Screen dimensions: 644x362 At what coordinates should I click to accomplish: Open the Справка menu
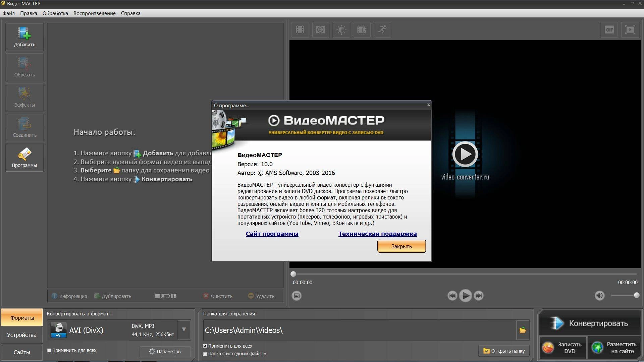(131, 13)
